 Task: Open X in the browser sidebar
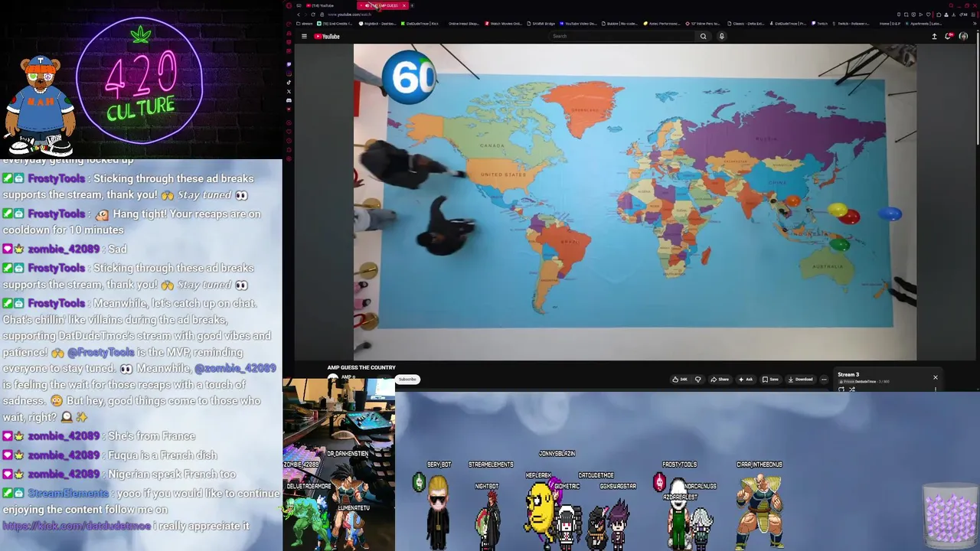click(x=289, y=91)
